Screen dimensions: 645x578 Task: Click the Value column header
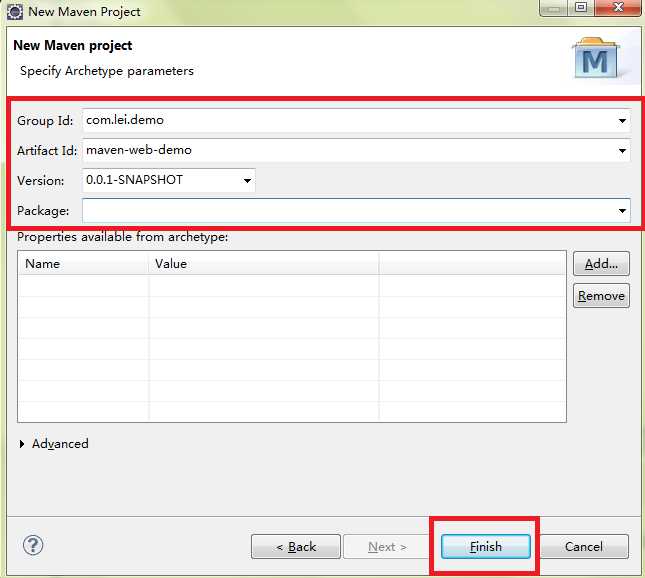pyautogui.click(x=264, y=264)
